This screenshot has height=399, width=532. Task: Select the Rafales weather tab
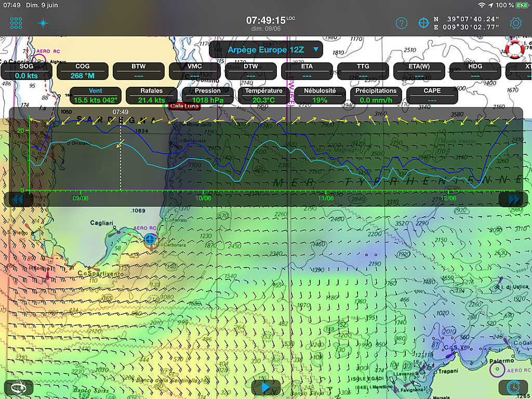(151, 96)
